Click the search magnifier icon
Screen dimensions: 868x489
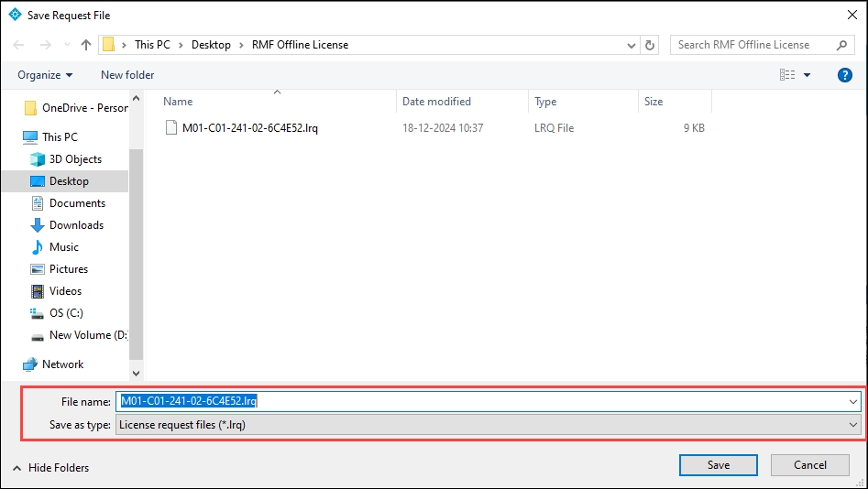[842, 45]
